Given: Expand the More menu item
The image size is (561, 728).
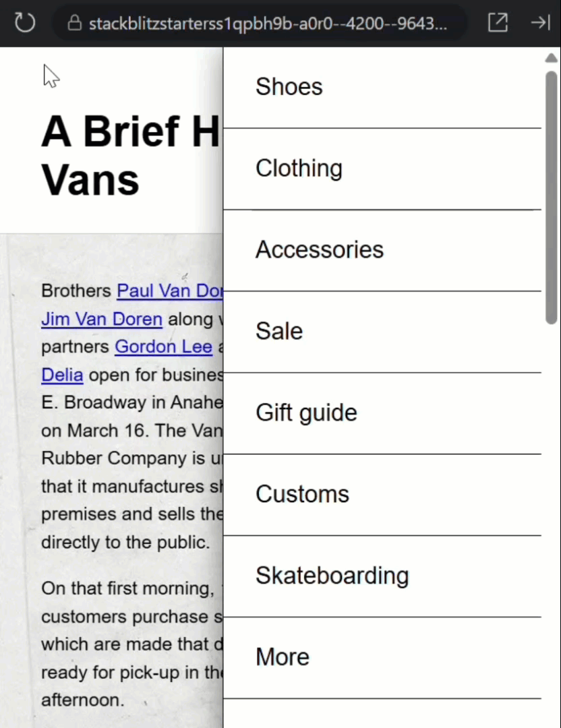Looking at the screenshot, I should pos(382,658).
